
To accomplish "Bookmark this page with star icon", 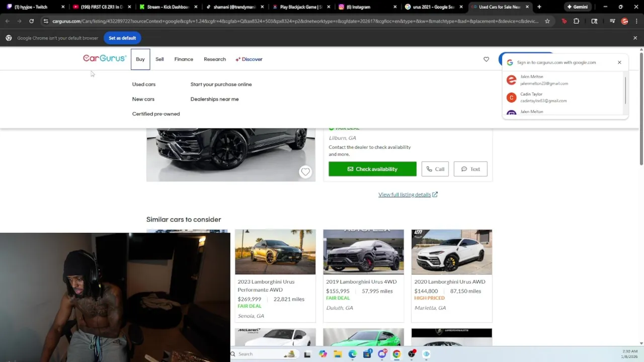I will click(x=547, y=21).
